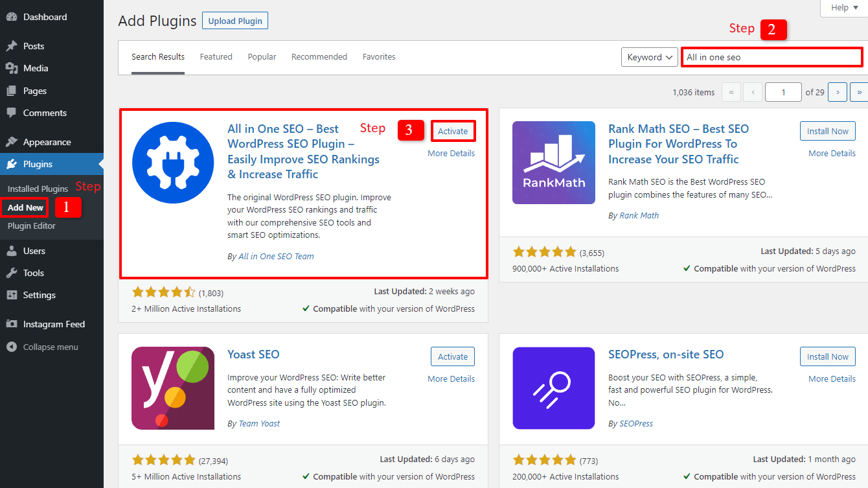
Task: Open More Details for SEOPress
Action: coord(832,379)
